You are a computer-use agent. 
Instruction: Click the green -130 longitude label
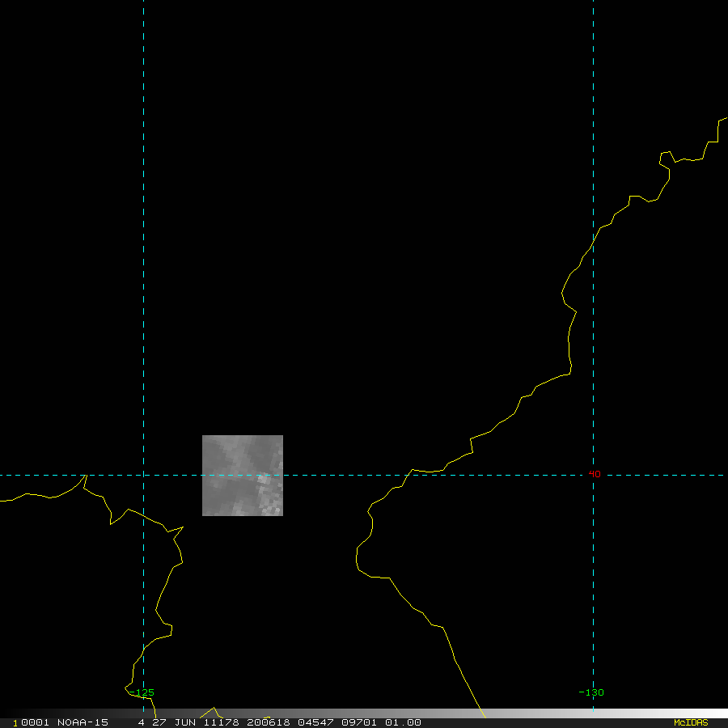pos(591,692)
